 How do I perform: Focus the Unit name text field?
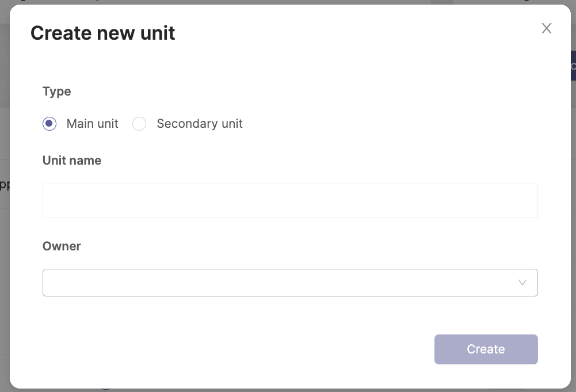point(290,201)
